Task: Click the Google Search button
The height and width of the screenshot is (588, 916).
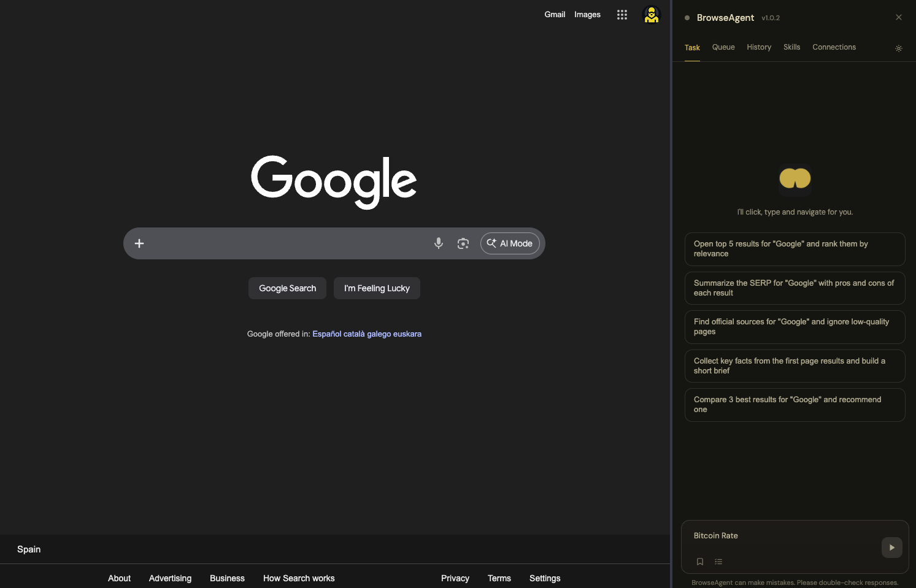Action: pyautogui.click(x=287, y=288)
